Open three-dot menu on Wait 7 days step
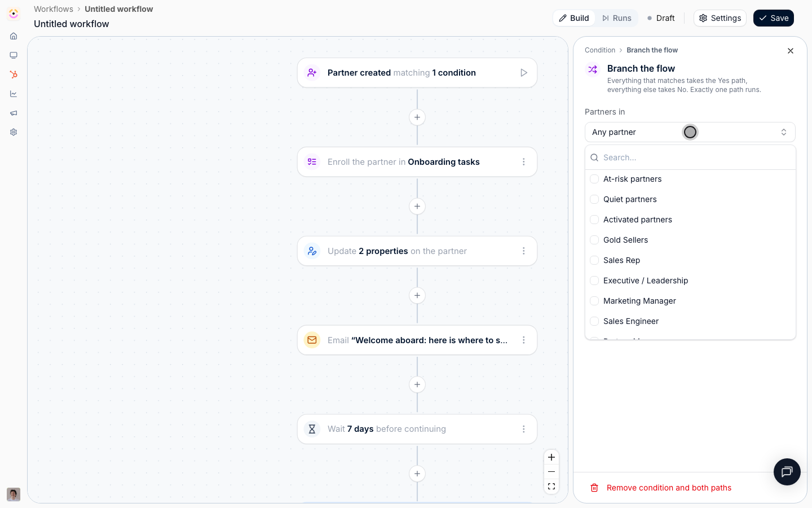Viewport: 812px width, 508px height. pos(524,429)
